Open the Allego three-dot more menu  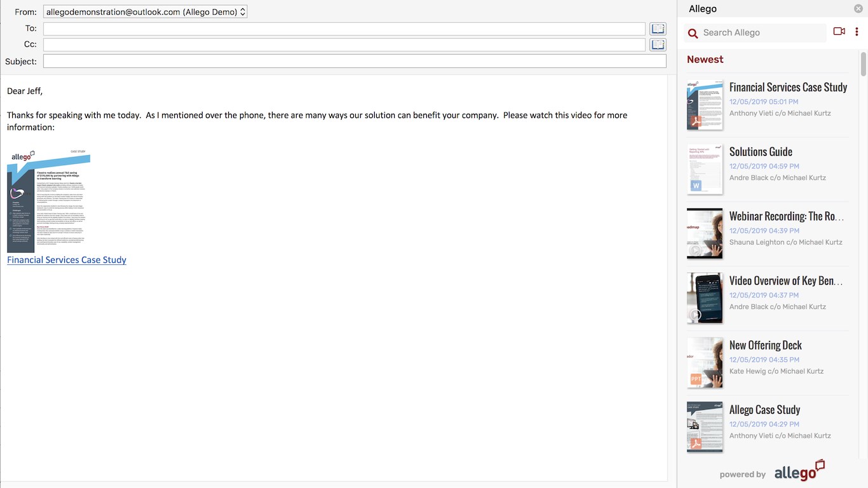[x=857, y=32]
